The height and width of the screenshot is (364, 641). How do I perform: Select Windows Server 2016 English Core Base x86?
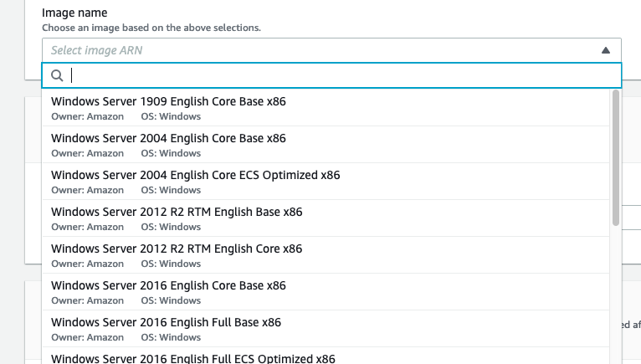click(x=168, y=285)
